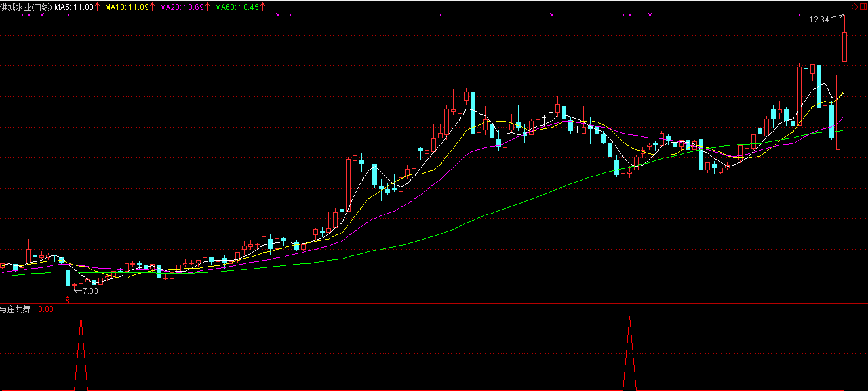Screen dimensions: 868x391
Task: Toggle the split-panel layout icon at top right
Action: [862, 7]
